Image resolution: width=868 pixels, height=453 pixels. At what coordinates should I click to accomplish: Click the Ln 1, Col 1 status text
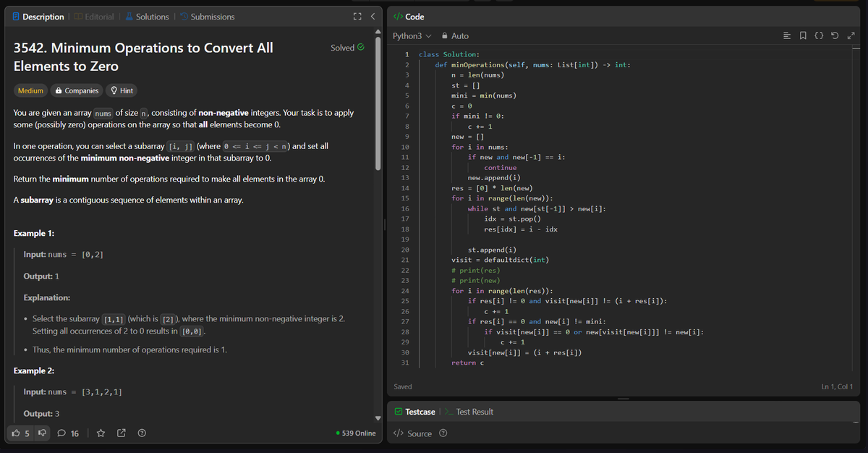coord(837,387)
